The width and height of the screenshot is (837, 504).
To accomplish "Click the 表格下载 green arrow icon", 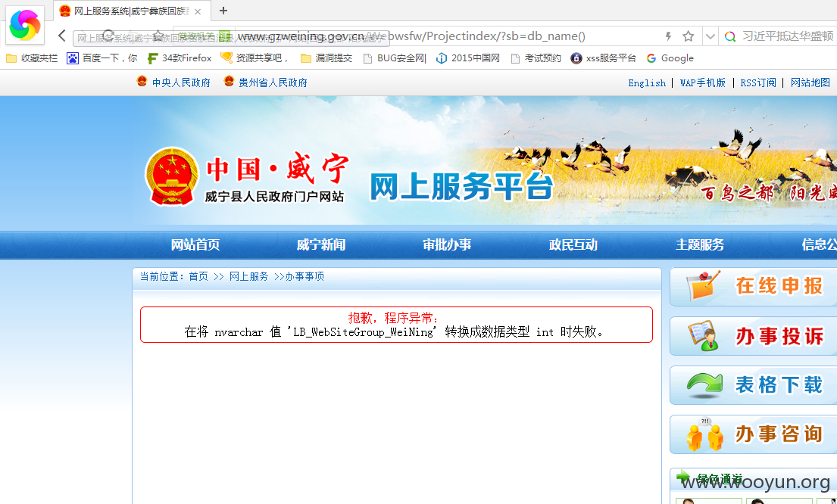I will coord(704,385).
